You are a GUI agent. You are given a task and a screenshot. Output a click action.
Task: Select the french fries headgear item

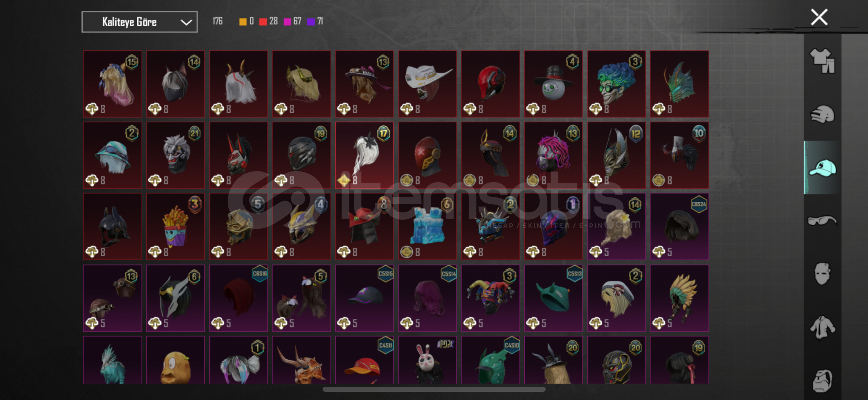pos(175,226)
